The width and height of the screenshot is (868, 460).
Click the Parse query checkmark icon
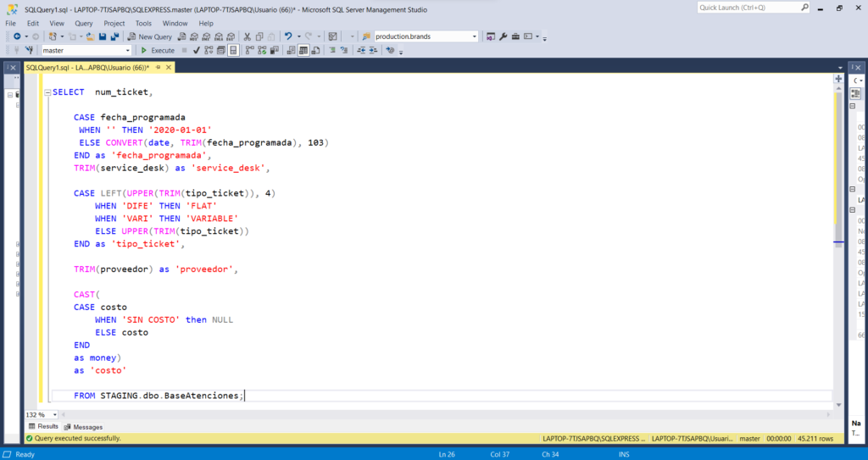197,50
